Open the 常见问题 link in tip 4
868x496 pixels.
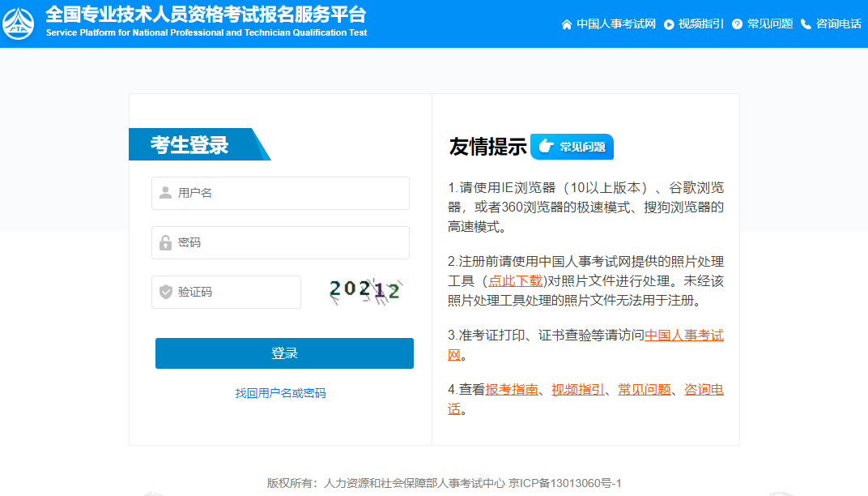[x=645, y=390]
